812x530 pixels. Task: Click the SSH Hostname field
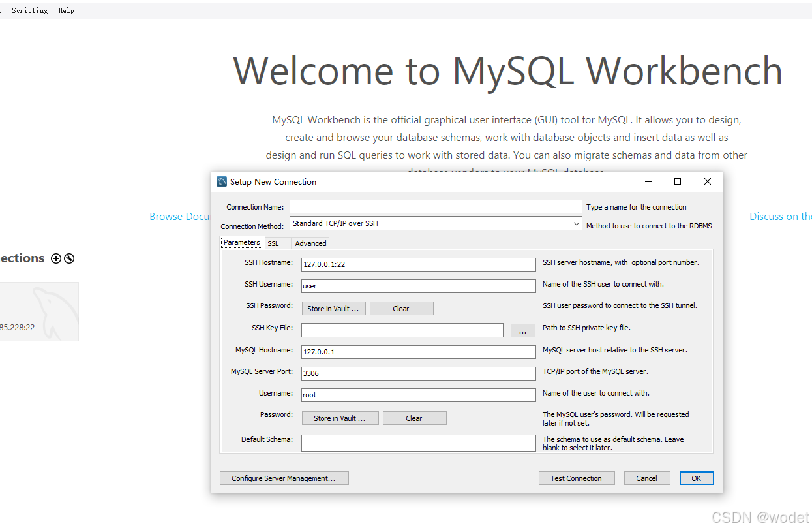pos(418,265)
